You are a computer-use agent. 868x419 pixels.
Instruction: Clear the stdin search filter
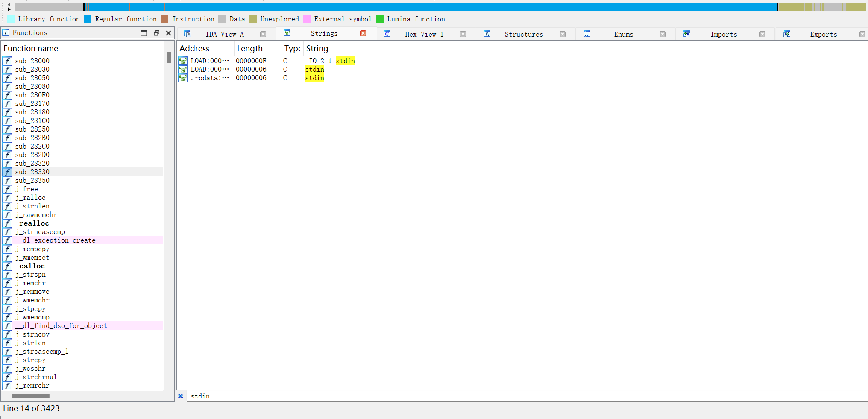pyautogui.click(x=181, y=396)
